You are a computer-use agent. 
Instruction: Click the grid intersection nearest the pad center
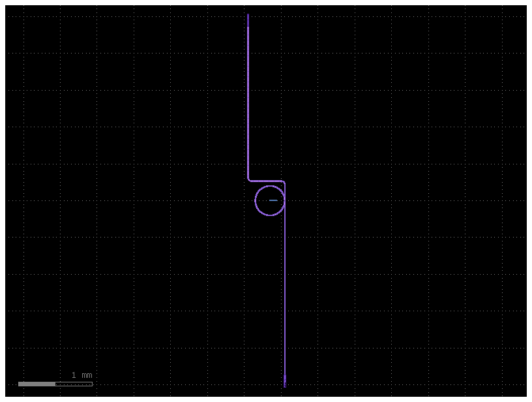pyautogui.click(x=281, y=201)
